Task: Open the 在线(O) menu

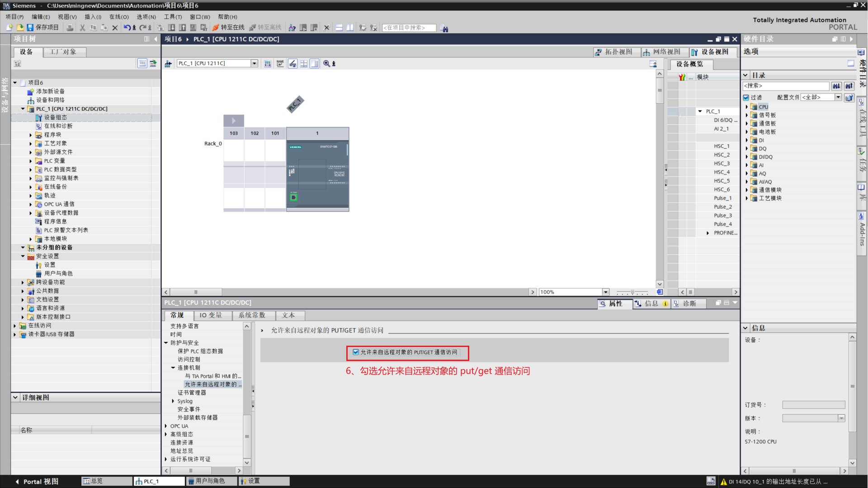Action: point(118,17)
